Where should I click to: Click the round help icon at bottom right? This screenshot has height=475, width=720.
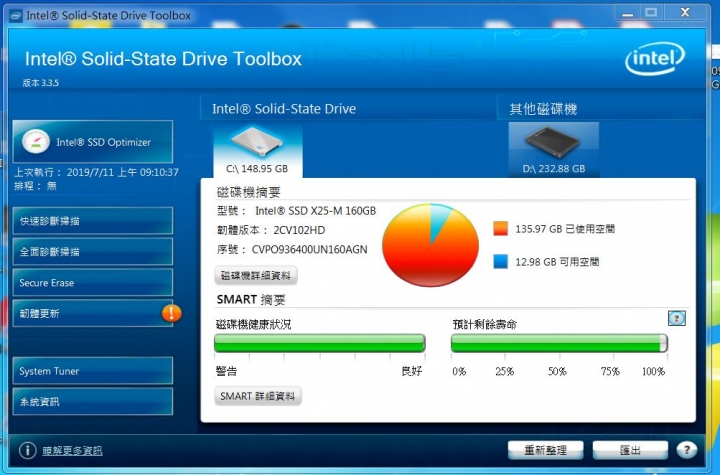pyautogui.click(x=686, y=450)
